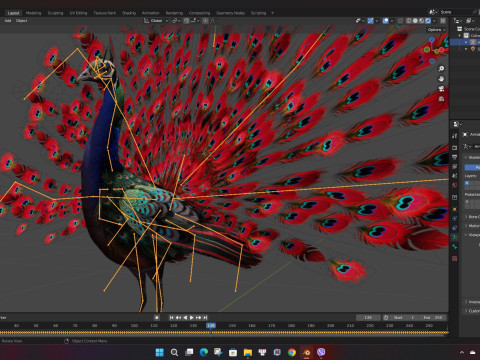The image size is (480, 360).
Task: Open the Object menu in viewport header
Action: pyautogui.click(x=21, y=21)
